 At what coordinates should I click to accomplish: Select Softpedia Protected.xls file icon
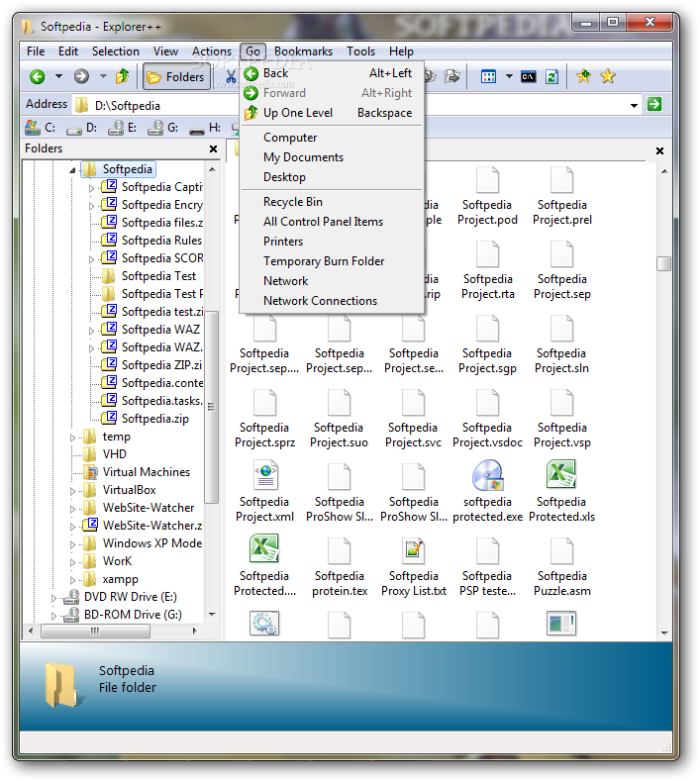[561, 474]
